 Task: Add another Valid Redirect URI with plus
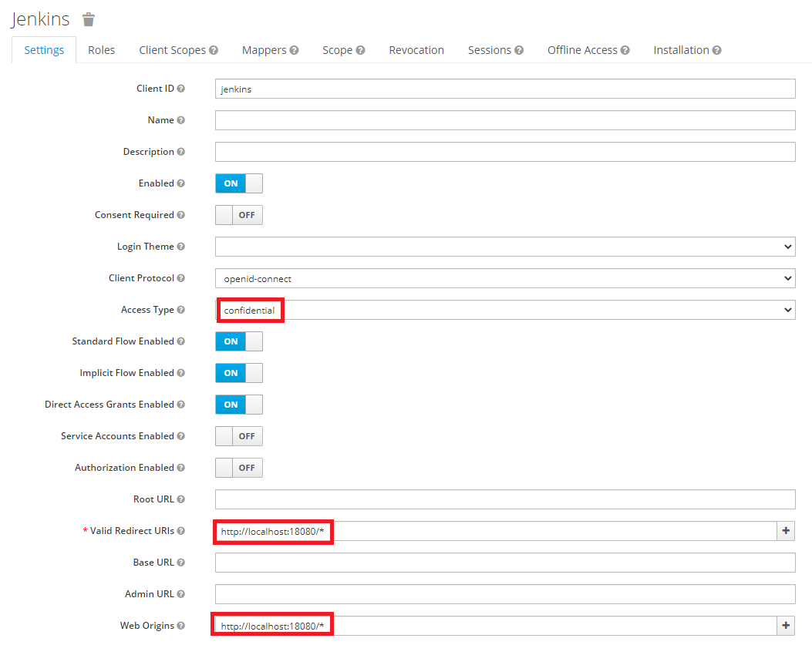point(786,531)
